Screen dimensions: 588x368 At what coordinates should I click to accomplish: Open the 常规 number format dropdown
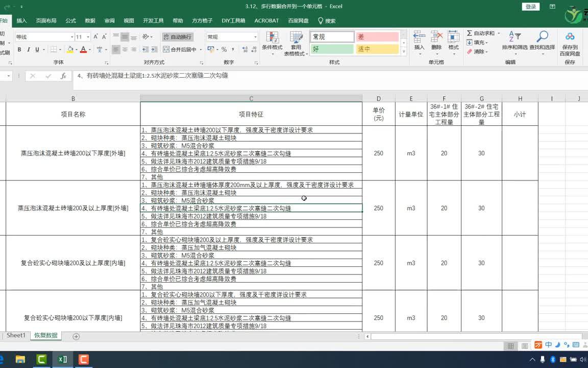(x=231, y=36)
